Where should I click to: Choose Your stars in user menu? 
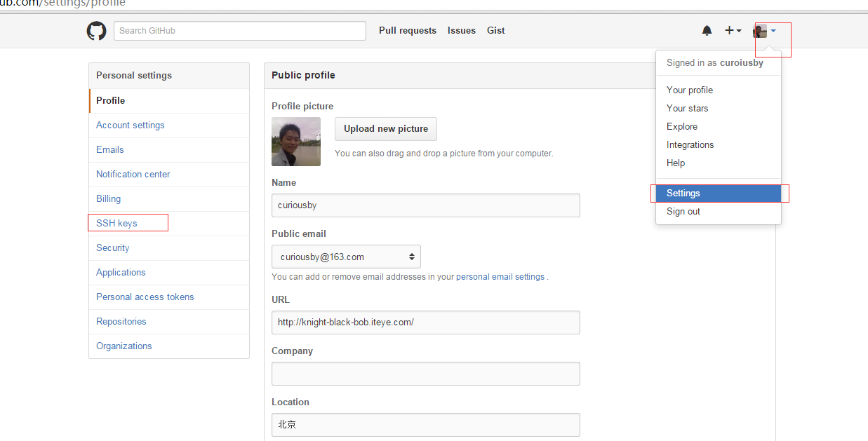click(719, 109)
